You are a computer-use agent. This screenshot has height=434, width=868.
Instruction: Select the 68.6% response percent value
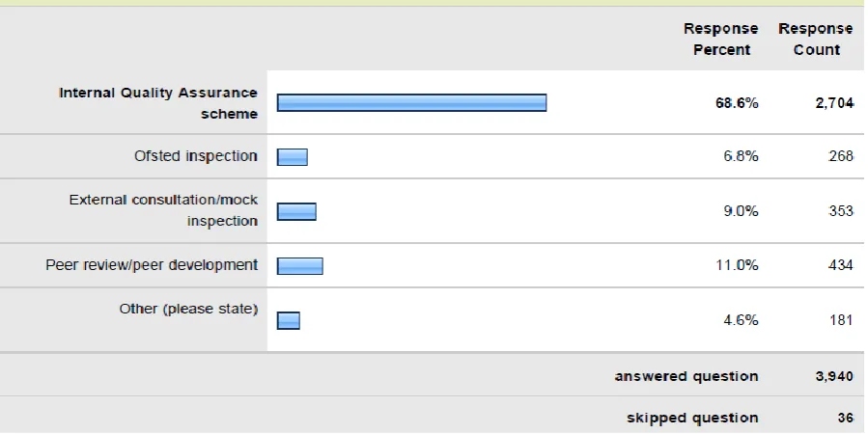click(x=737, y=103)
